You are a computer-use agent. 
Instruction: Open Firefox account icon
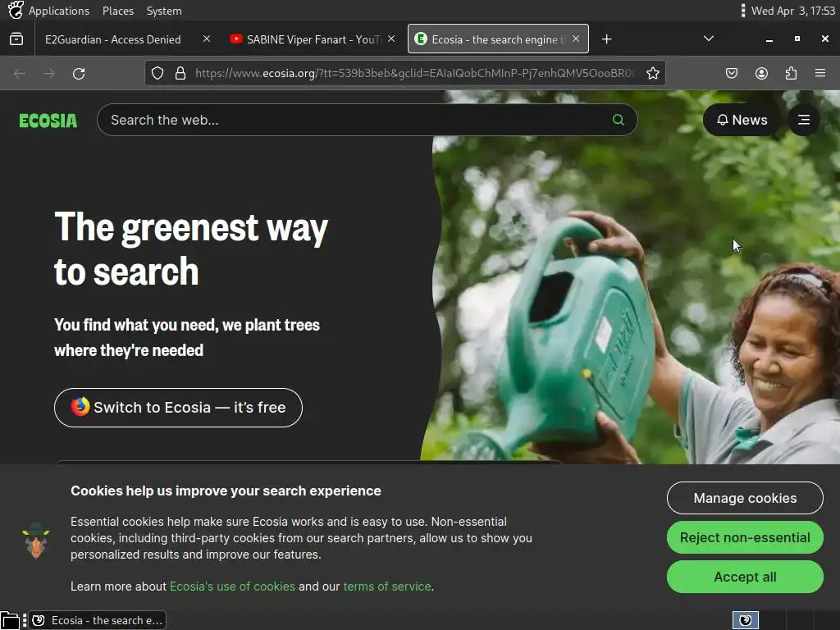[761, 73]
